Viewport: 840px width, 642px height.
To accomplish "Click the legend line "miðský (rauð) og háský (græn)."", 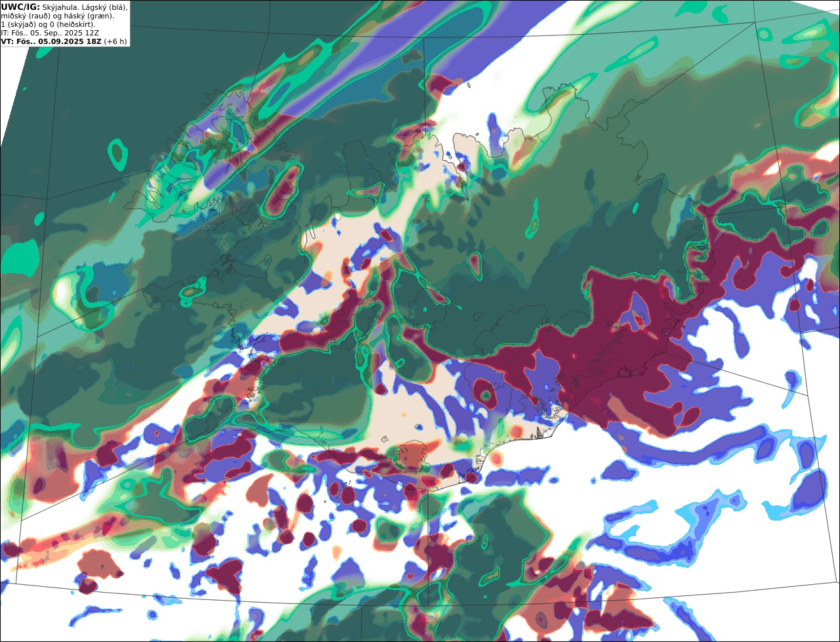I will [57, 16].
